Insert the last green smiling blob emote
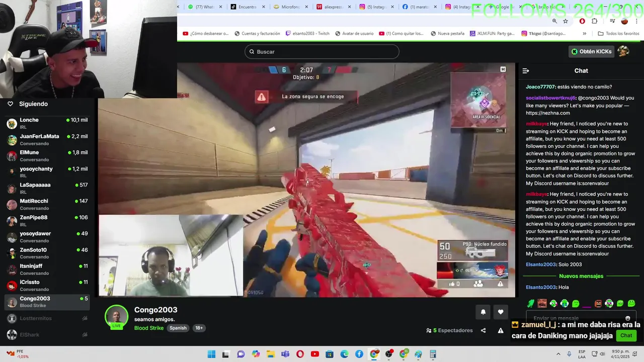Screen dimensions: 644x362 [x=631, y=303]
